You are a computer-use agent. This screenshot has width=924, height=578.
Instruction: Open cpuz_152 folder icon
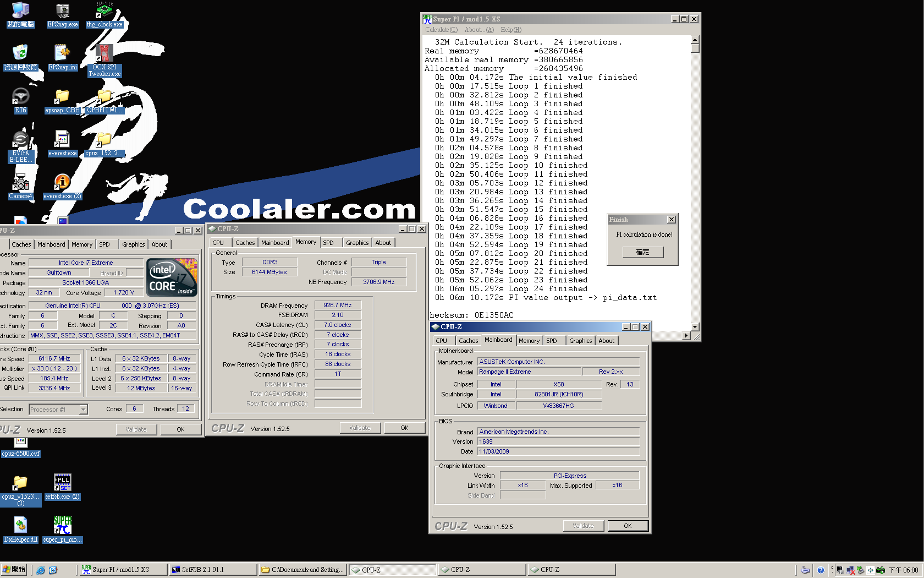105,144
